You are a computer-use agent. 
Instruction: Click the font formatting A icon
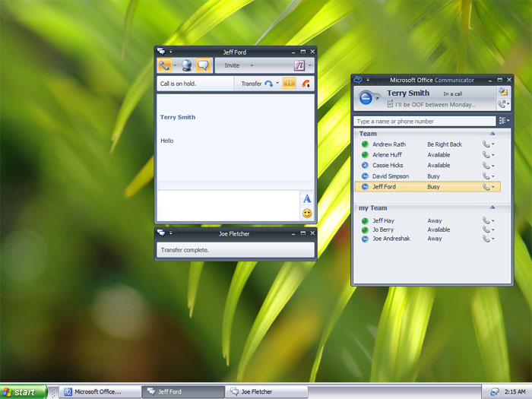click(307, 198)
